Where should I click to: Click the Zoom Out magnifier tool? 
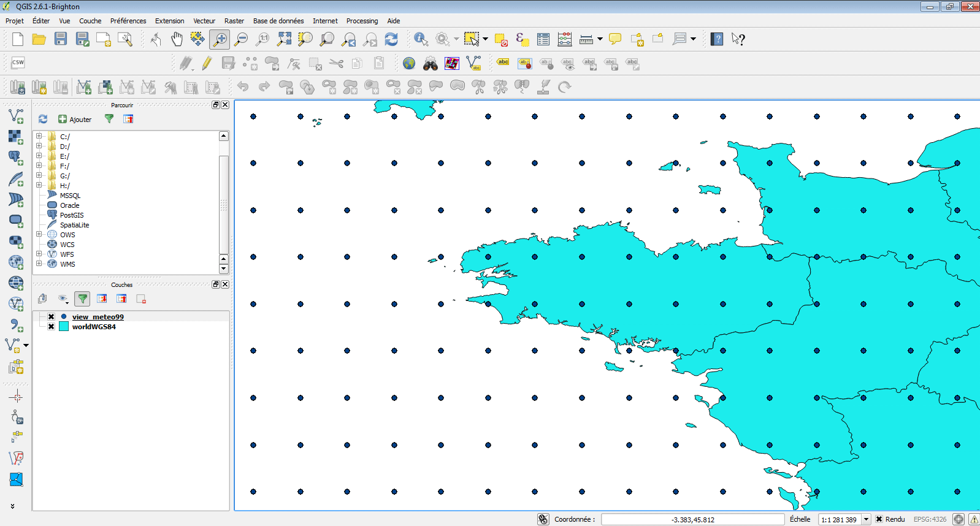click(x=241, y=39)
